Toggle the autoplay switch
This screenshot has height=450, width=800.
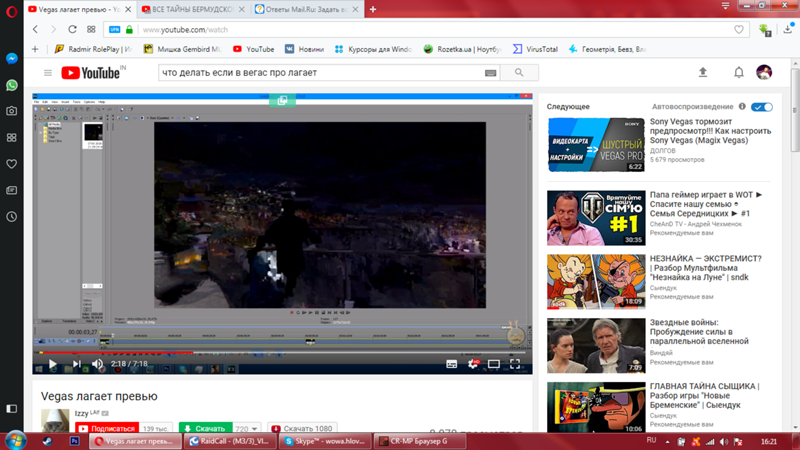(x=762, y=107)
